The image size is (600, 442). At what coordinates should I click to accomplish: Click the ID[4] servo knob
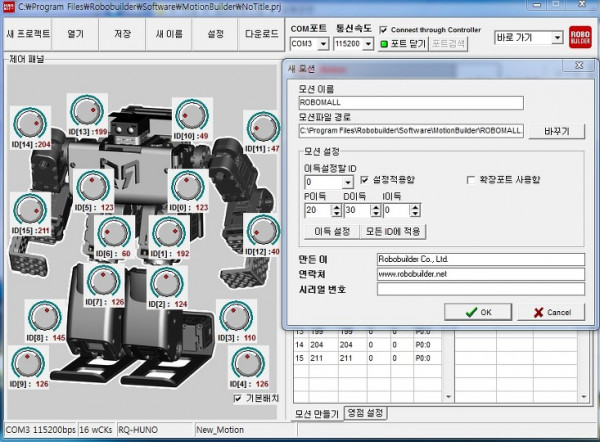coord(248,363)
